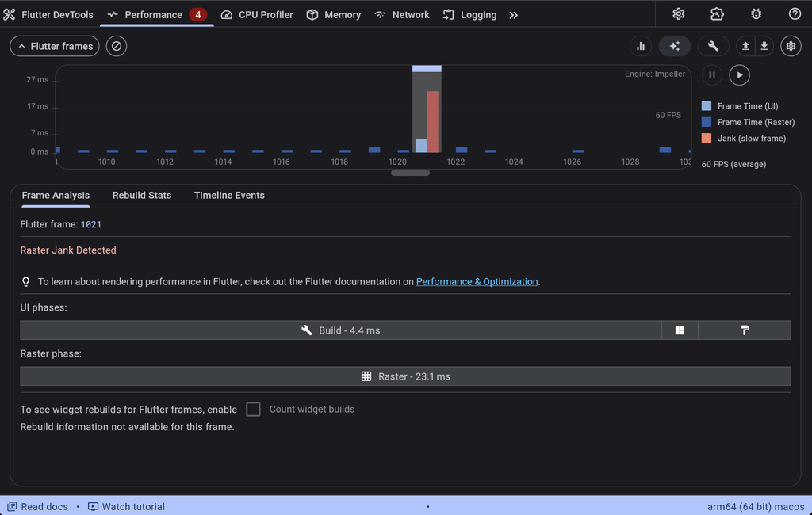Click the frame chart horizontal scrollbar
Viewport: 812px width, 515px height.
coord(410,173)
